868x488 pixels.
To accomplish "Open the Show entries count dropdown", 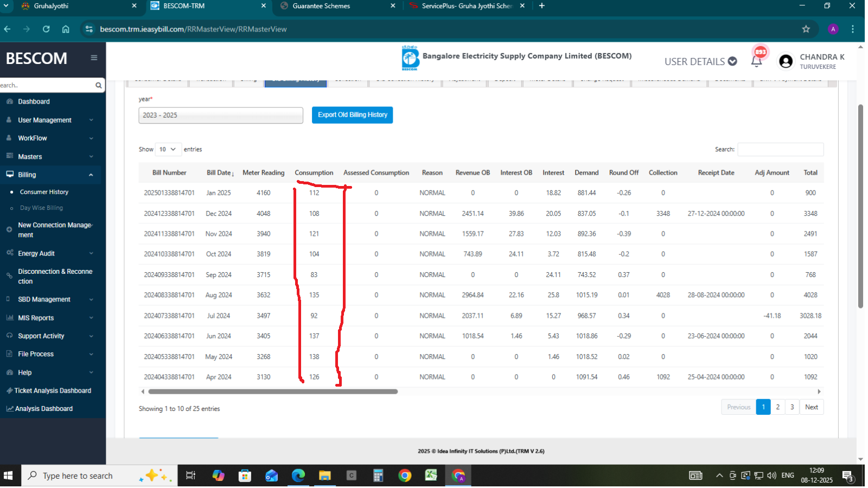I will point(168,149).
